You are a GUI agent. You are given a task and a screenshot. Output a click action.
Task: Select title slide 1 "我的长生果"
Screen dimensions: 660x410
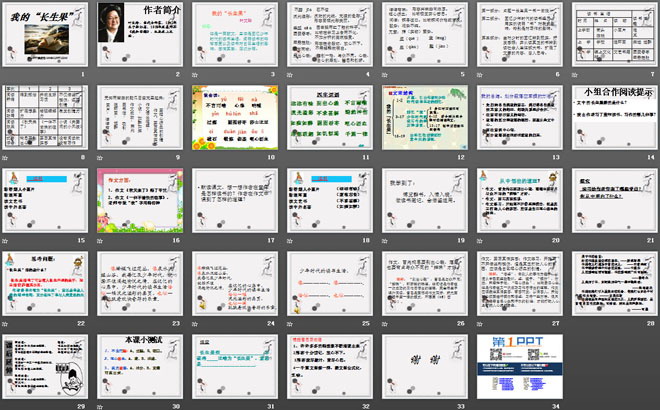(x=43, y=33)
